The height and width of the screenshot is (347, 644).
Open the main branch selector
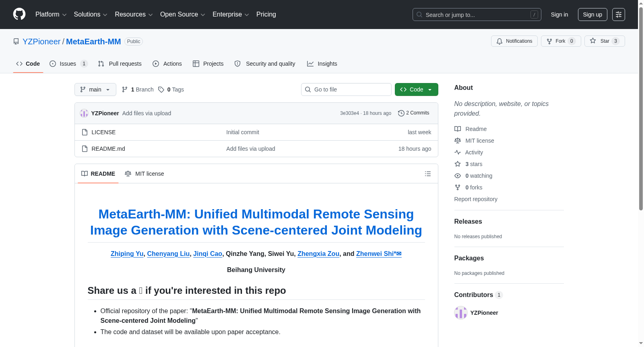coord(95,89)
